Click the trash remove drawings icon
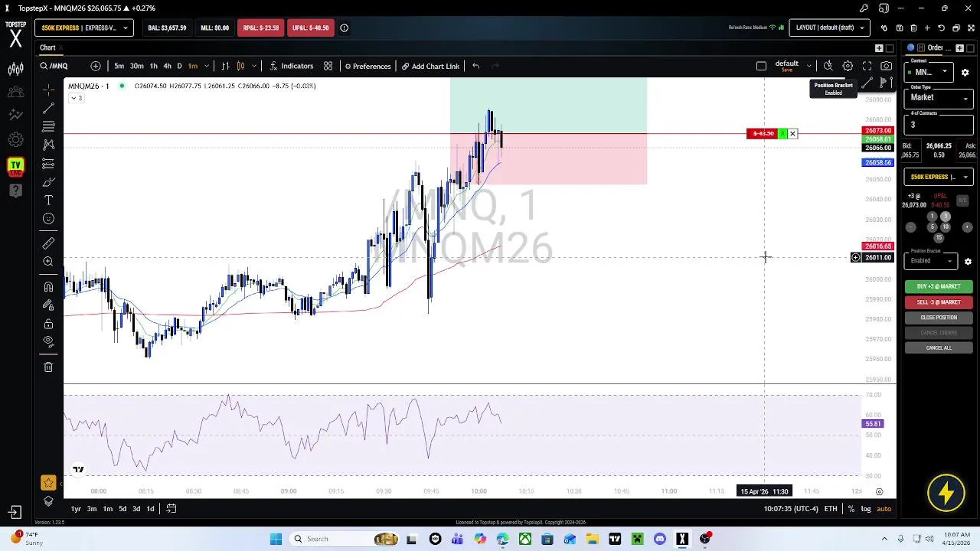Screen dimensions: 980x551 [x=48, y=367]
